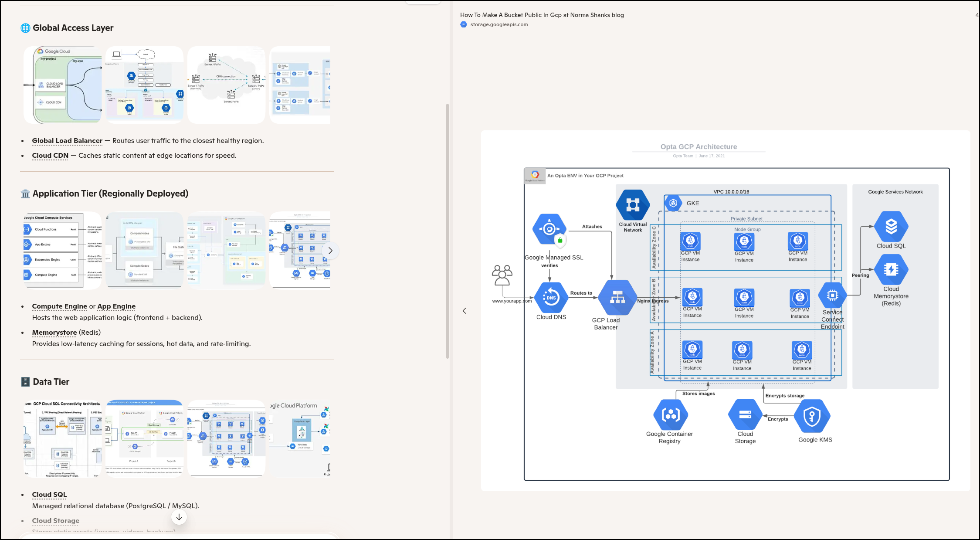Click the Routes to label

tap(581, 293)
